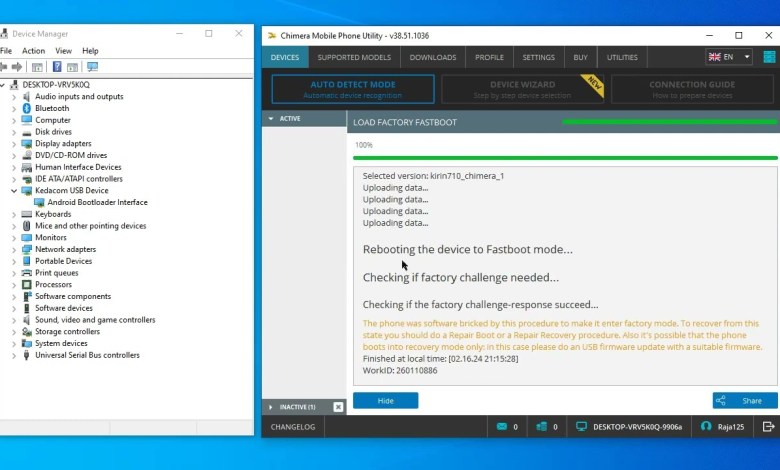
Task: Select the DEVICES tab in Chimera
Action: [x=285, y=57]
